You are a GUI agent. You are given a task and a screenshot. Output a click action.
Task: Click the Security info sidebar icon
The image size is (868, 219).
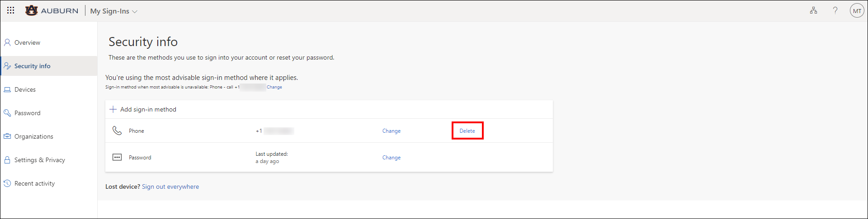point(7,66)
